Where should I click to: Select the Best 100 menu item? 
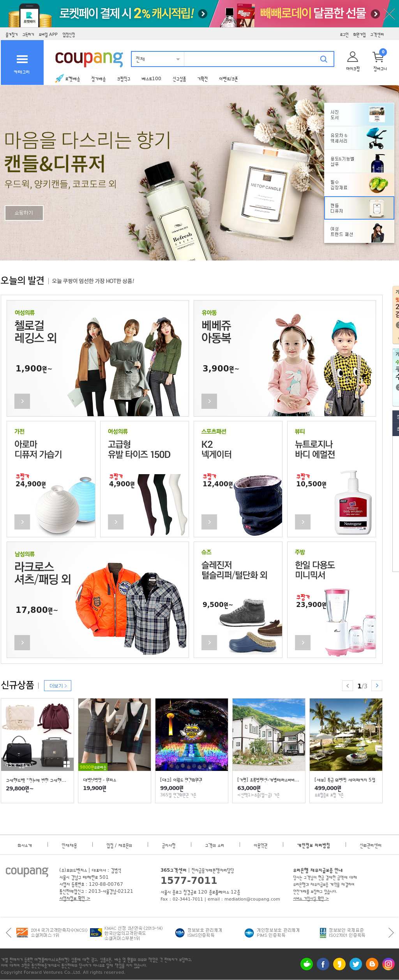click(x=151, y=79)
